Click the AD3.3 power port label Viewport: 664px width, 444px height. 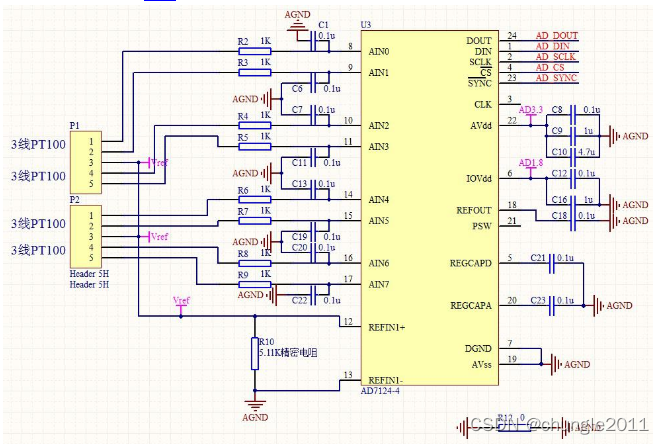[531, 110]
